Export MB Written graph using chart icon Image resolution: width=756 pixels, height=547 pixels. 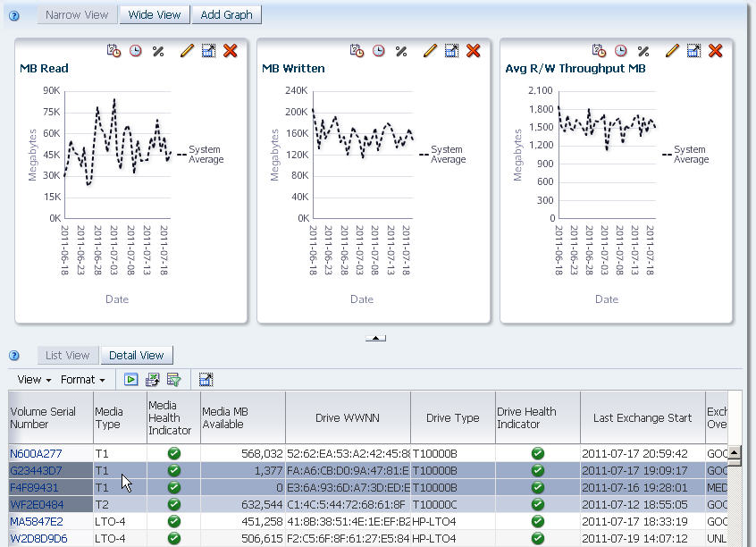click(x=451, y=51)
